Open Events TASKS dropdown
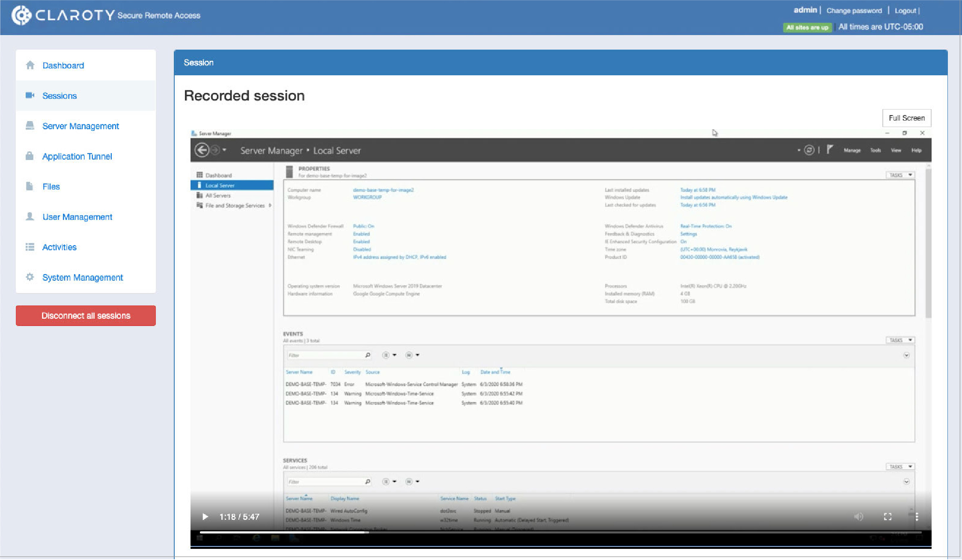The width and height of the screenshot is (962, 560). point(900,340)
